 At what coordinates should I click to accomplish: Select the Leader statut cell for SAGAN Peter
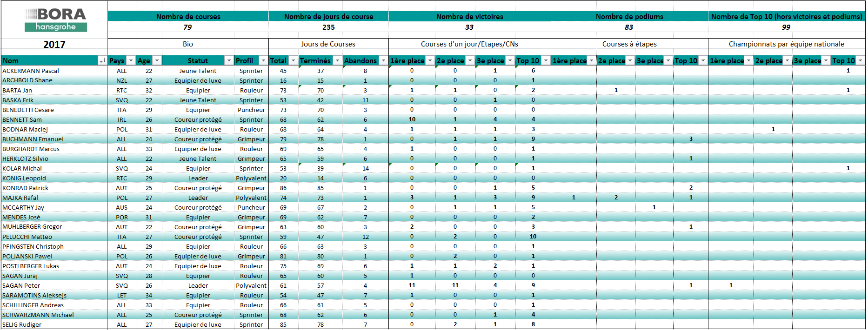pyautogui.click(x=198, y=285)
